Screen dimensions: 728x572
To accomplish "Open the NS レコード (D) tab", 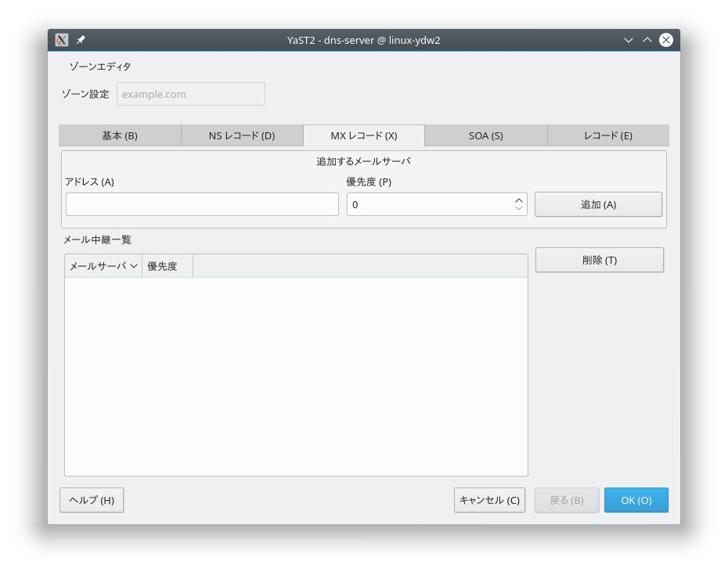I will click(x=242, y=135).
